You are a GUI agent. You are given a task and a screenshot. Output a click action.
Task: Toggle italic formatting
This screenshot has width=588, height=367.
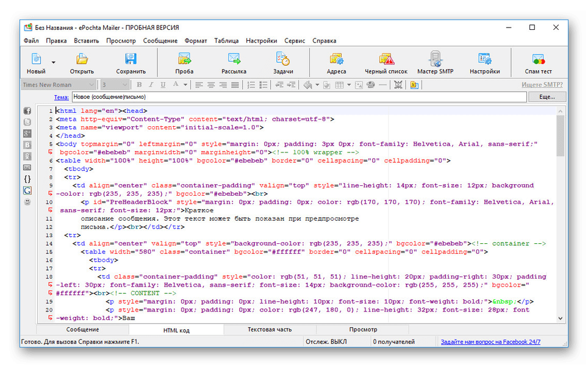coord(151,84)
